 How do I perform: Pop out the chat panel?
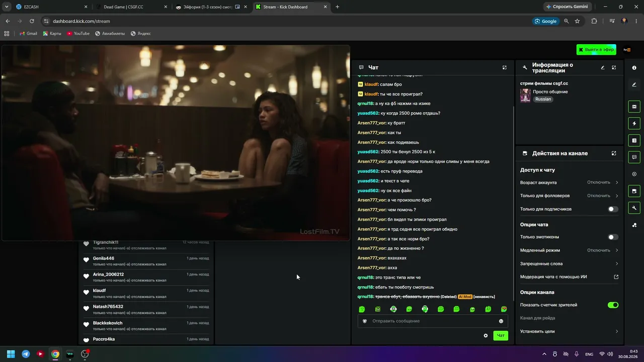click(505, 67)
